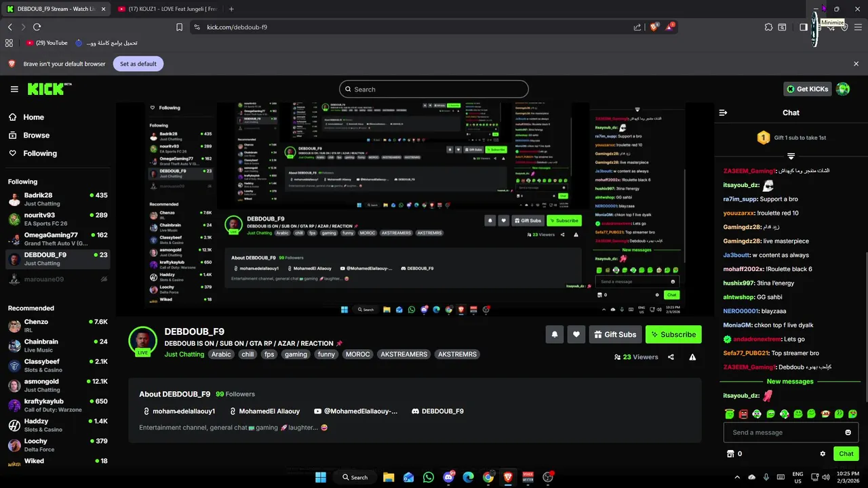This screenshot has width=868, height=488.
Task: Open asmongold recommended channel
Action: pos(58,386)
